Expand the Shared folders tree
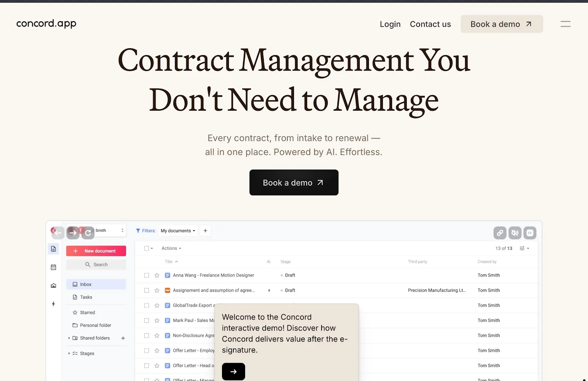Viewport: 588px width, 381px height. [x=69, y=338]
